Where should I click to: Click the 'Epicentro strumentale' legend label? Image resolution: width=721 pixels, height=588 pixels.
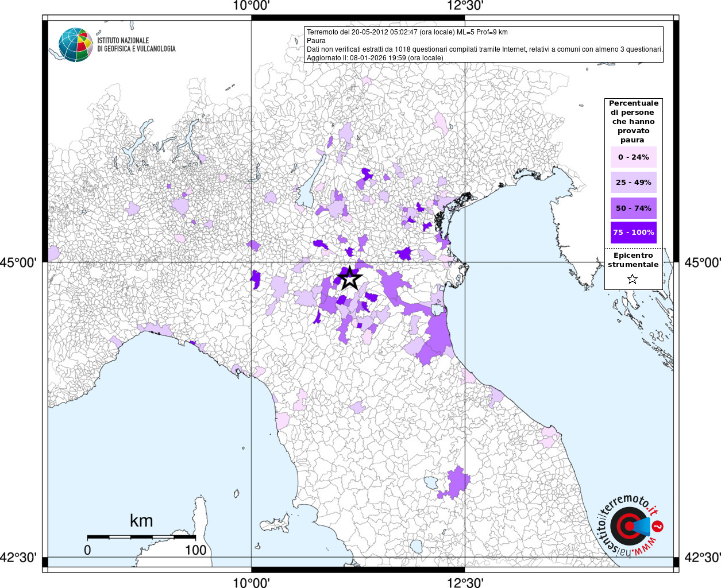tap(633, 260)
